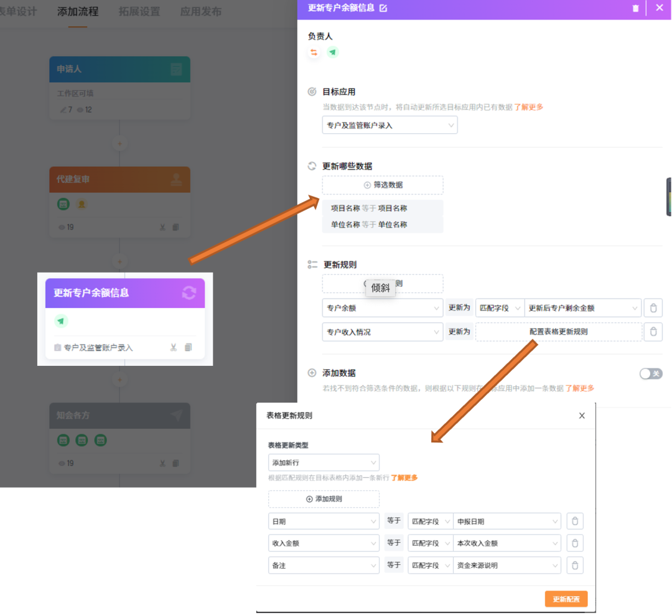Click orange swap icon under 负责人
The image size is (672, 616).
click(314, 53)
